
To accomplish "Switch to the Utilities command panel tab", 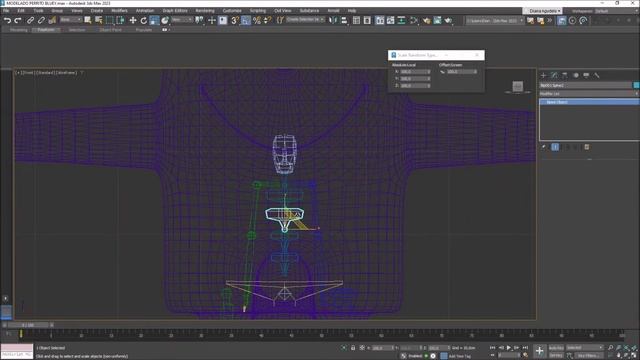I will (596, 75).
